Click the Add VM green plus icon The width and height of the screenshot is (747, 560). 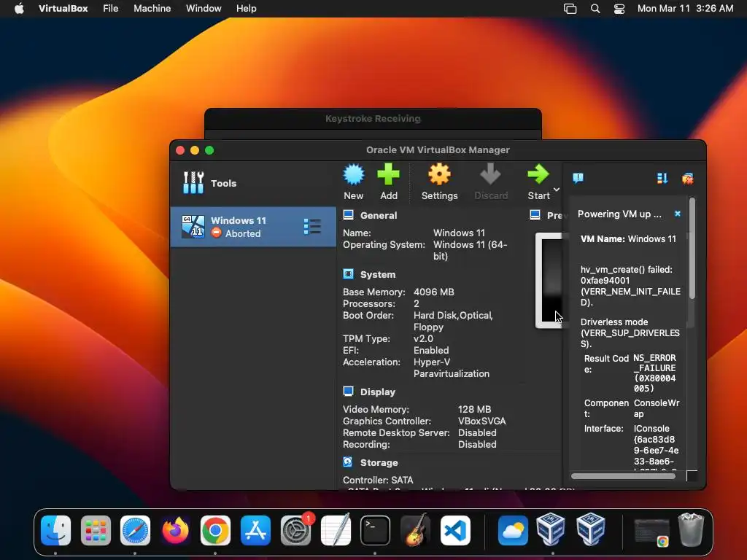[388, 182]
